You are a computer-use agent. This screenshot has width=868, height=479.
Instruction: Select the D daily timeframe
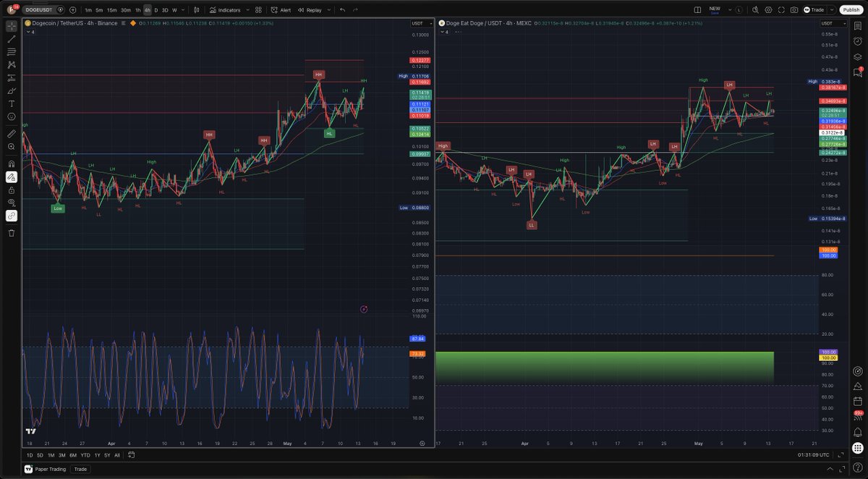tap(156, 10)
